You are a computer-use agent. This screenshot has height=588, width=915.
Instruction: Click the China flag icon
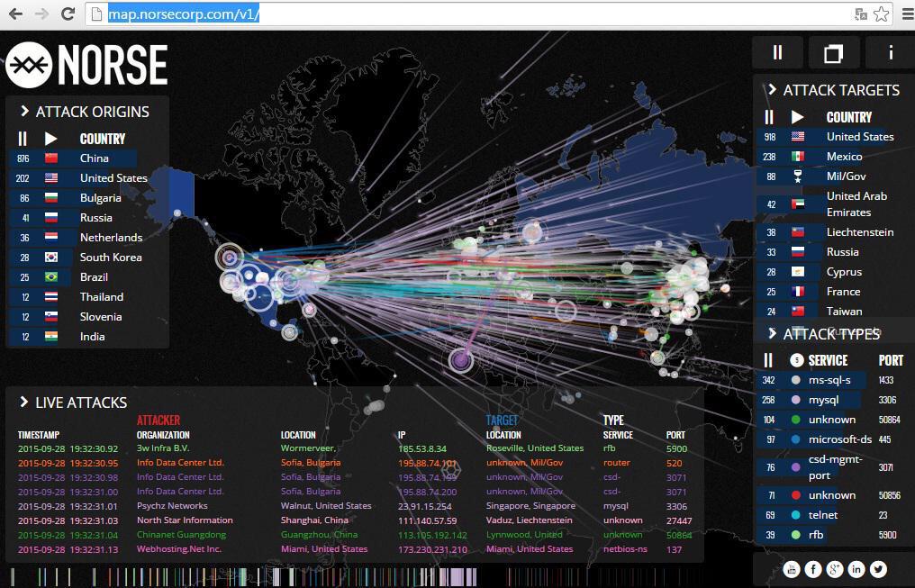click(x=51, y=158)
